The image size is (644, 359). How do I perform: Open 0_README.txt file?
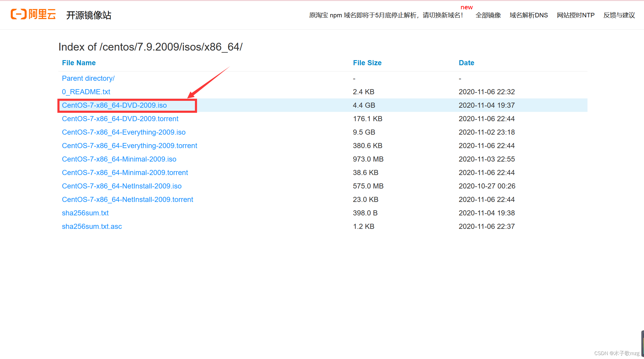(86, 92)
